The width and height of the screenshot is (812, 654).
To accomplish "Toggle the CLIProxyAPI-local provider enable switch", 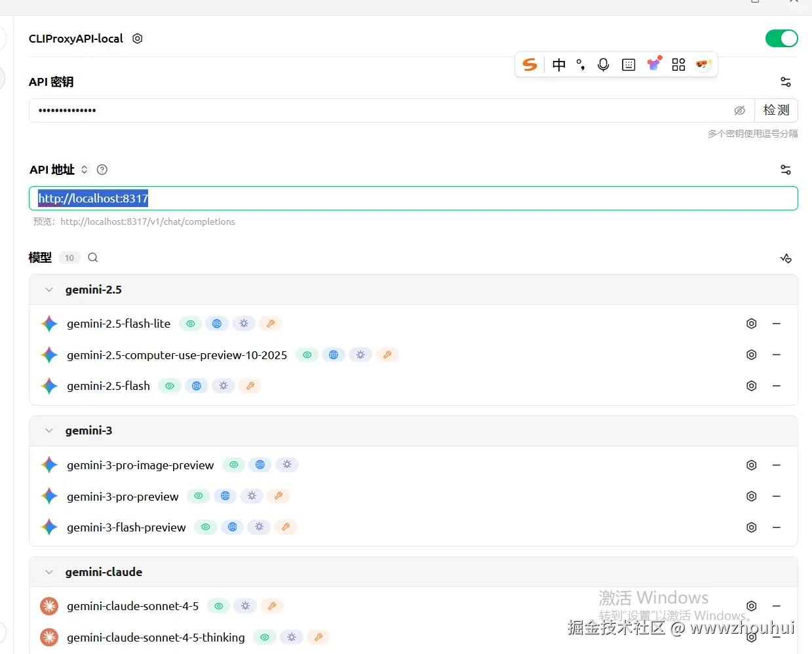I will (x=781, y=39).
